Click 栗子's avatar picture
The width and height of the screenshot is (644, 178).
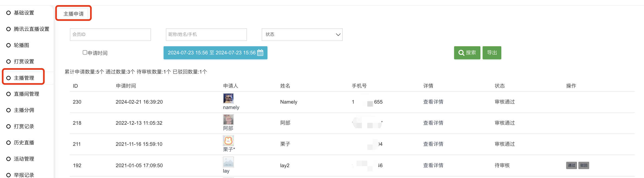click(228, 141)
